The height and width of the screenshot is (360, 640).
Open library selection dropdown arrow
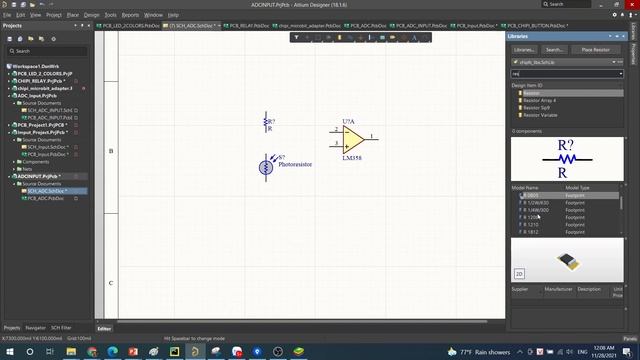pyautogui.click(x=613, y=62)
